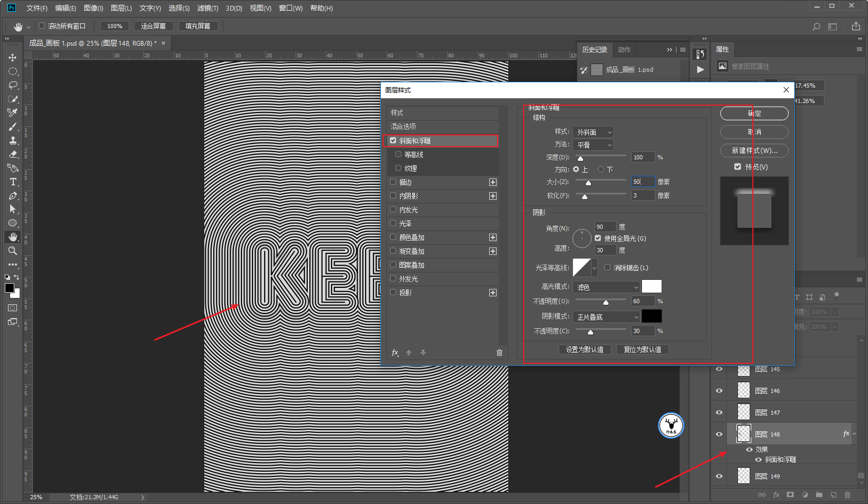
Task: Open the 图像(I) menu
Action: tap(93, 8)
